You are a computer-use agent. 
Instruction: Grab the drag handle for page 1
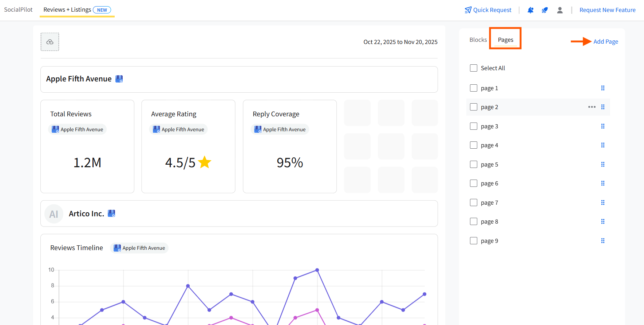603,88
